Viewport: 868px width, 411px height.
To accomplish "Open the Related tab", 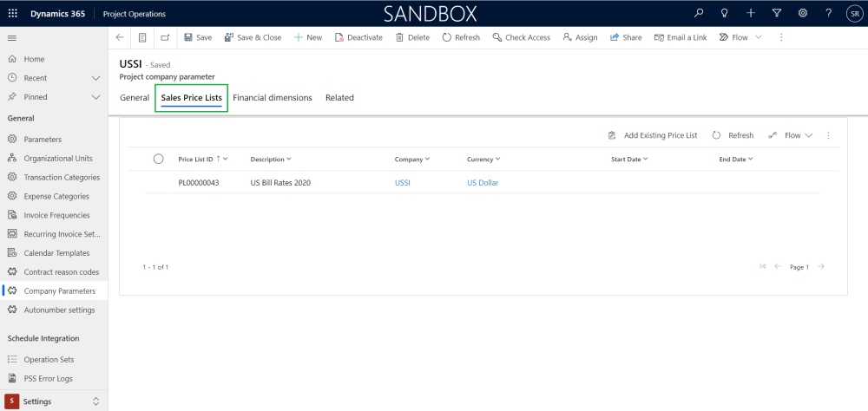I will tap(339, 97).
